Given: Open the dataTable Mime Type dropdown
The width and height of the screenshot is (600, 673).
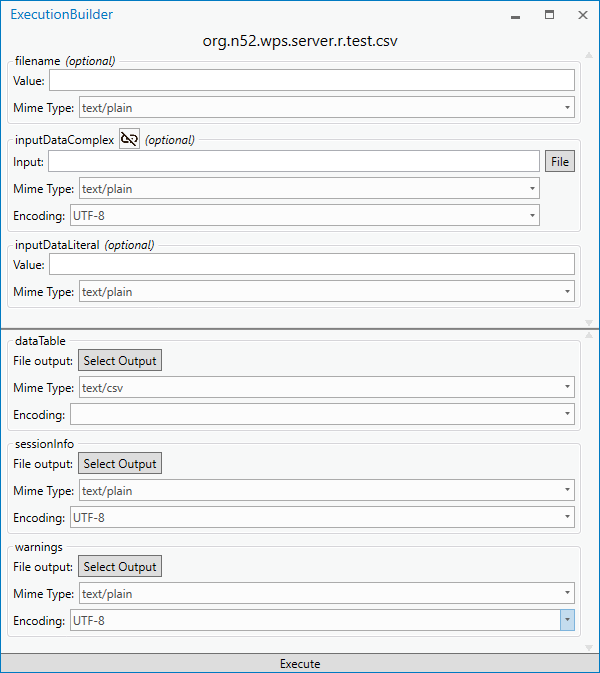Looking at the screenshot, I should click(327, 387).
